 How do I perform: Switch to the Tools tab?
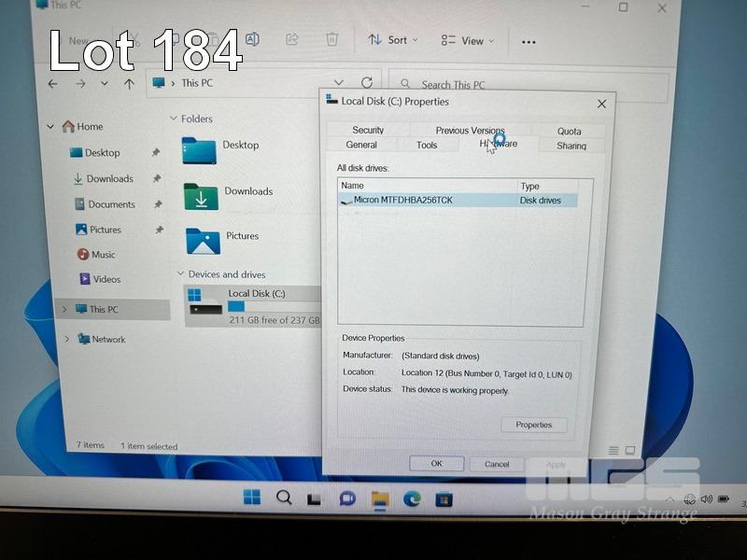coord(427,146)
